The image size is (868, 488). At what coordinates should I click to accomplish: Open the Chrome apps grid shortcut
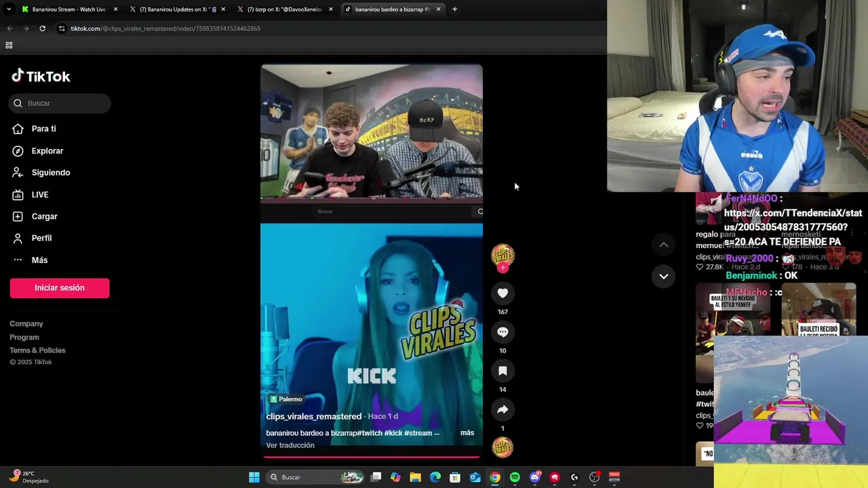point(9,45)
